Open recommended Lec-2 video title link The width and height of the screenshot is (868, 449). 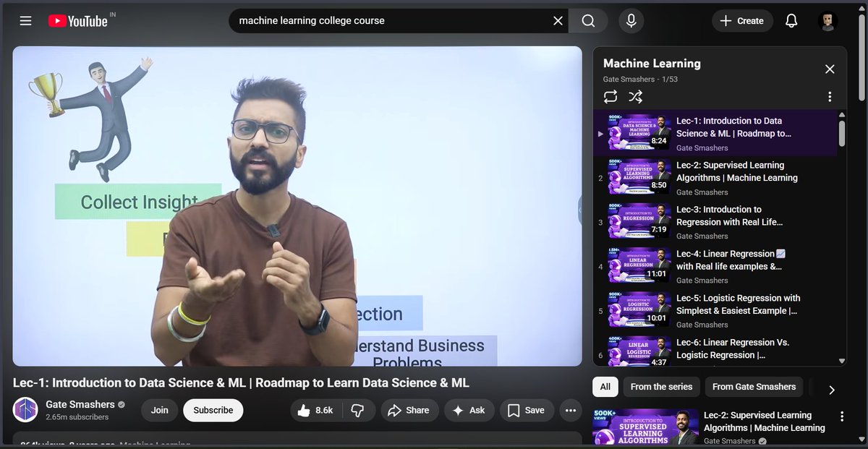(x=765, y=422)
